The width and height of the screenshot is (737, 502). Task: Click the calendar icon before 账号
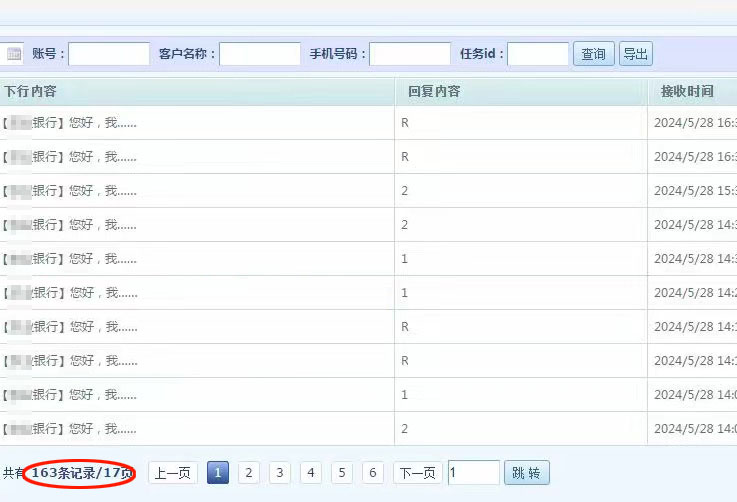point(14,54)
